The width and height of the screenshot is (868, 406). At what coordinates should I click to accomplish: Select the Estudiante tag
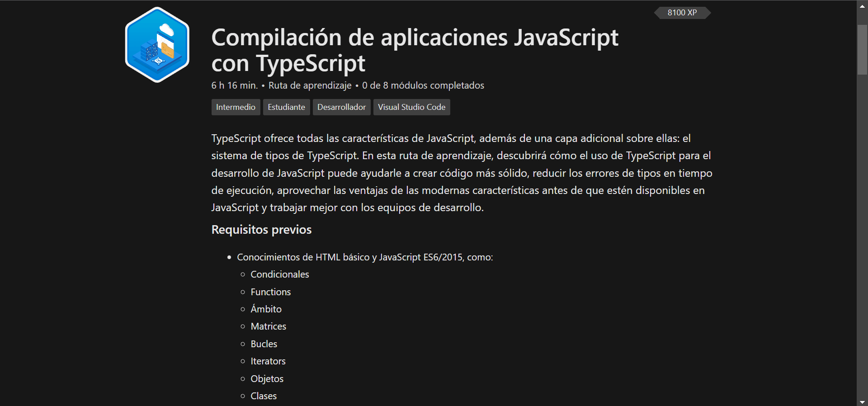click(x=286, y=107)
